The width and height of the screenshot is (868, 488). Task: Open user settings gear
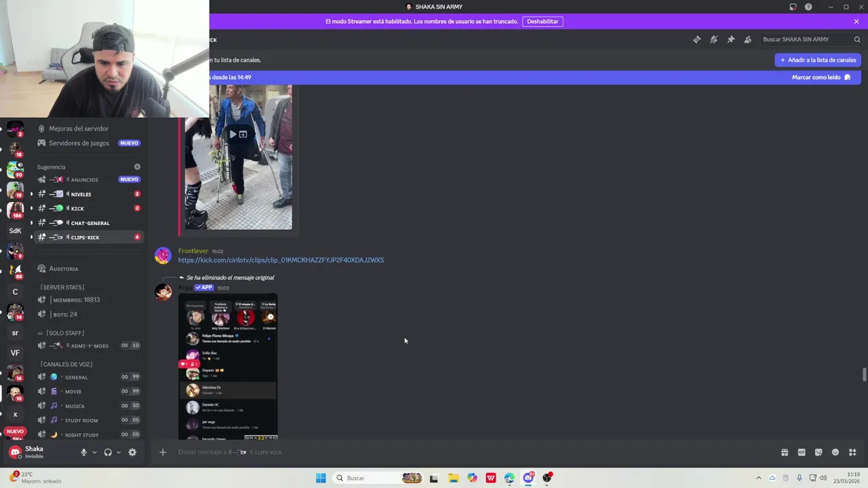(x=132, y=452)
